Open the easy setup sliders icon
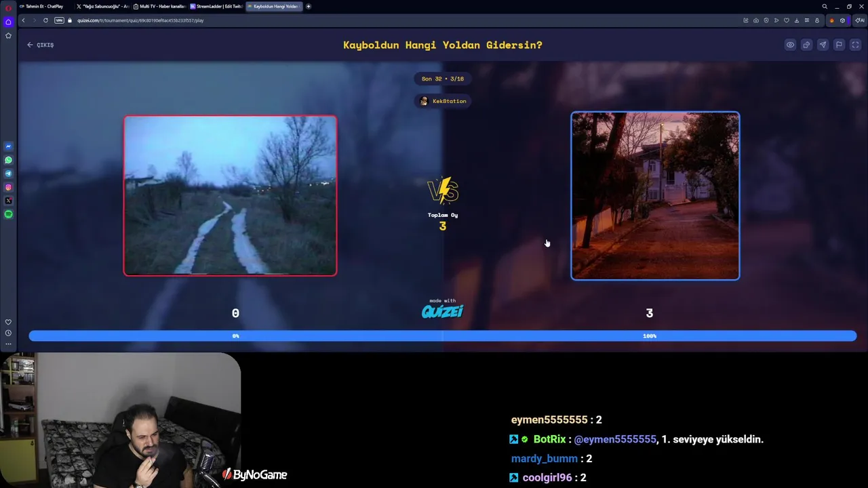Viewport: 868px width, 488px height. click(x=807, y=20)
